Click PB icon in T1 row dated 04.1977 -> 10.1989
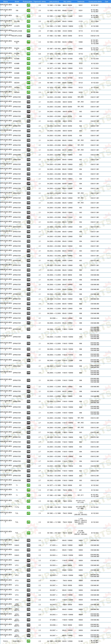 point(28,485)
